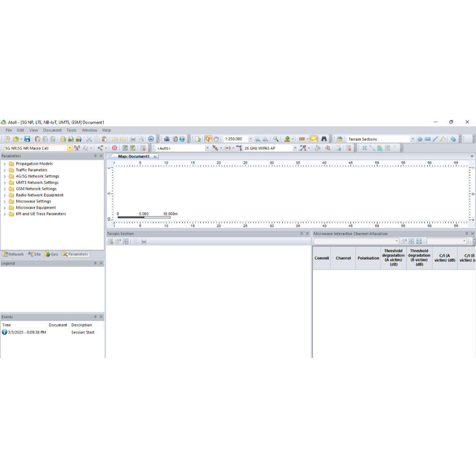Viewport: 476px width, 476px height.
Task: Open the Document menu
Action: pos(52,130)
